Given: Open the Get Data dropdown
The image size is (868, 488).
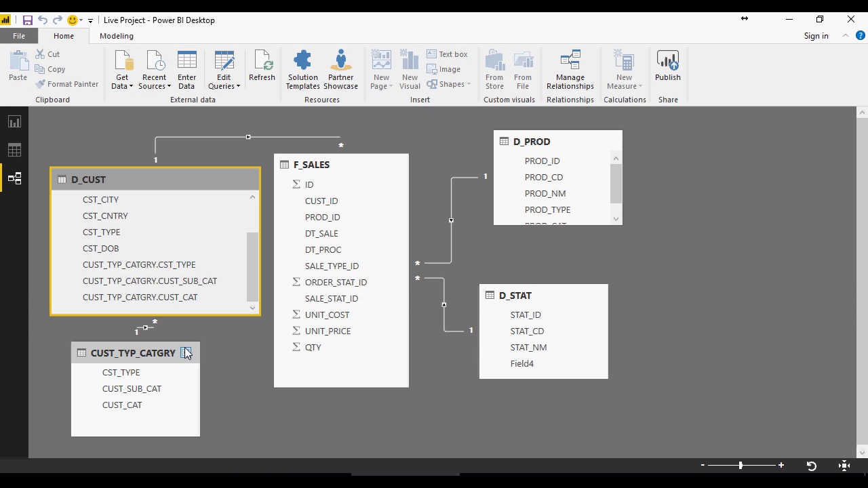Looking at the screenshot, I should (122, 70).
